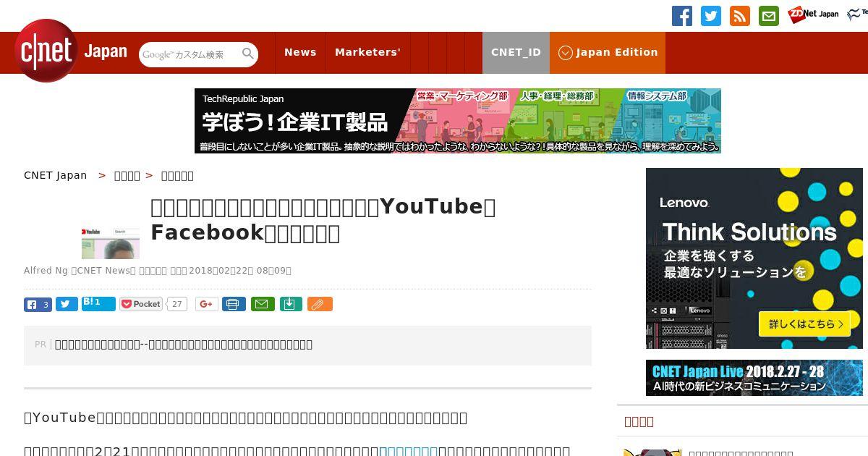Open the PR sponsored link text
The width and height of the screenshot is (868, 456).
tap(184, 345)
